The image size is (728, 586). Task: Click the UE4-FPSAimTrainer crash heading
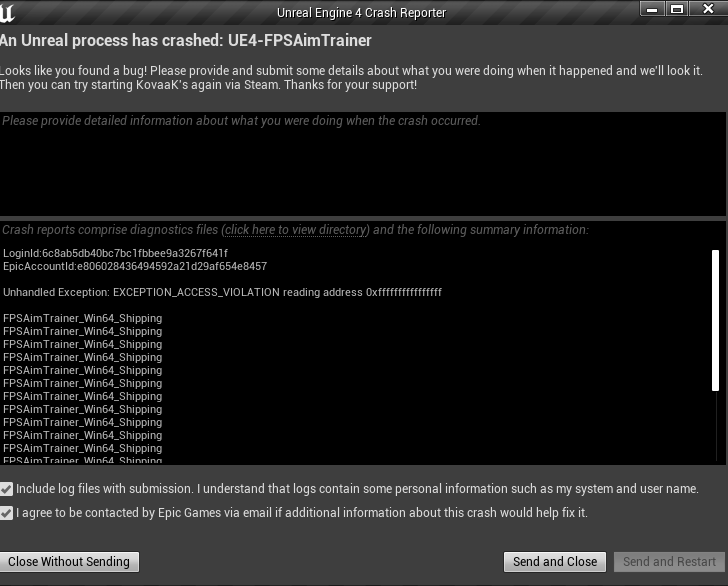click(186, 41)
